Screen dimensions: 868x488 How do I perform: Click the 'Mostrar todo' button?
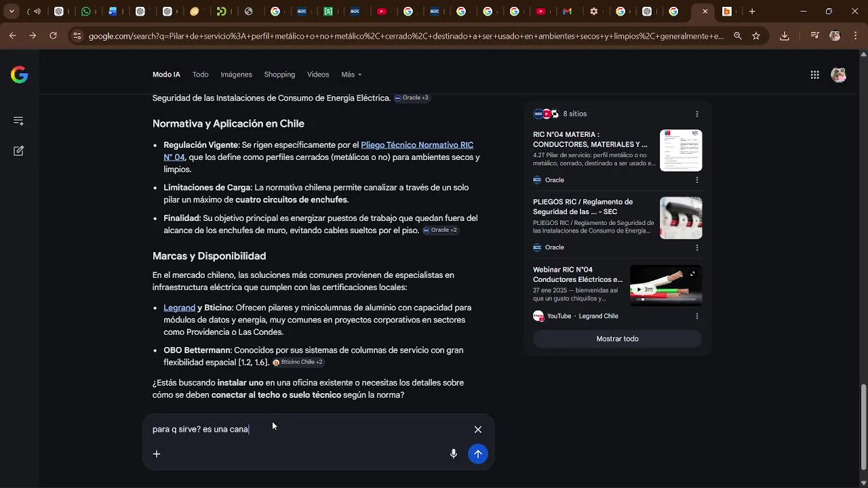pyautogui.click(x=617, y=339)
